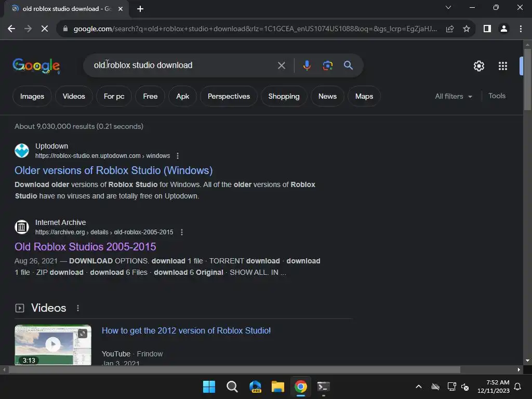
Task: Start a voice search with microphone
Action: click(307, 65)
